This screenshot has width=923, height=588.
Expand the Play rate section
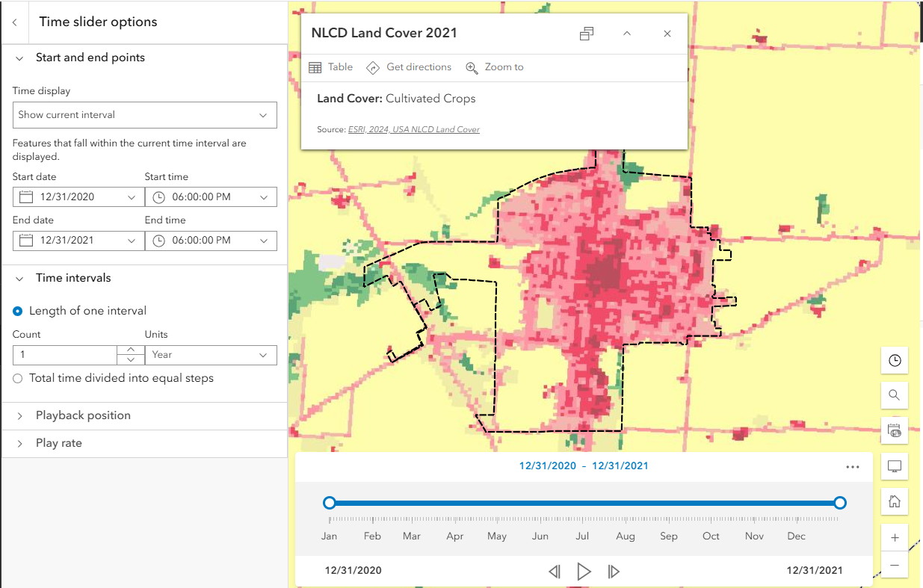tap(19, 442)
